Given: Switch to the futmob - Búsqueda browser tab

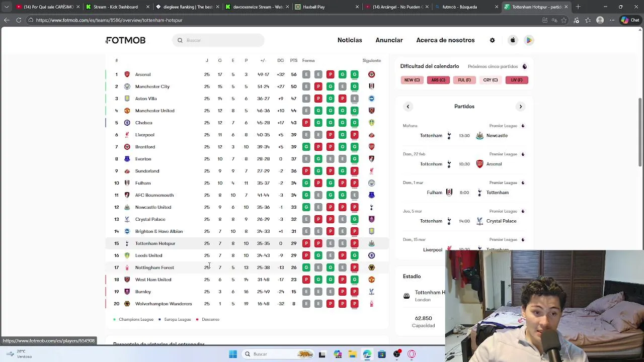Looking at the screenshot, I should pos(467,7).
